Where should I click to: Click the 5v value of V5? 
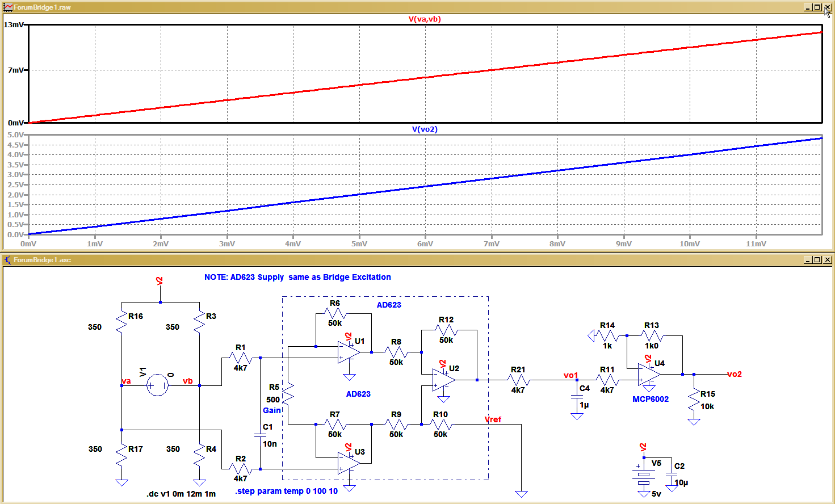click(x=656, y=494)
